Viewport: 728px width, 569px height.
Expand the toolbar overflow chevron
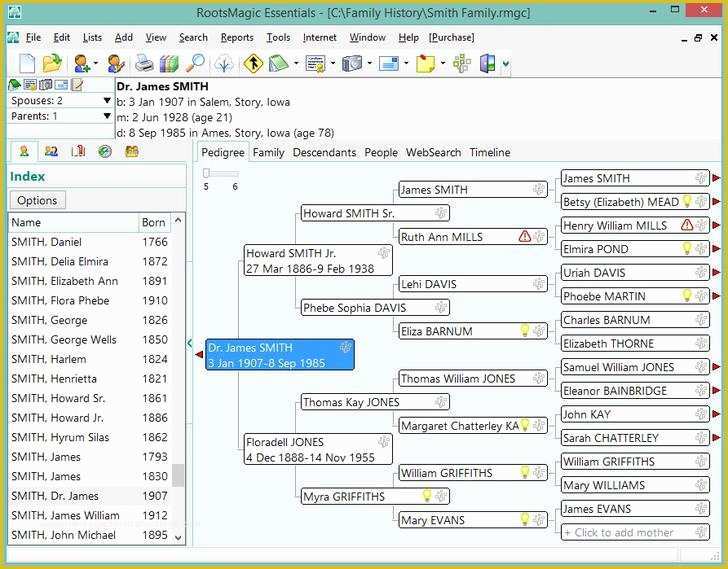(506, 64)
